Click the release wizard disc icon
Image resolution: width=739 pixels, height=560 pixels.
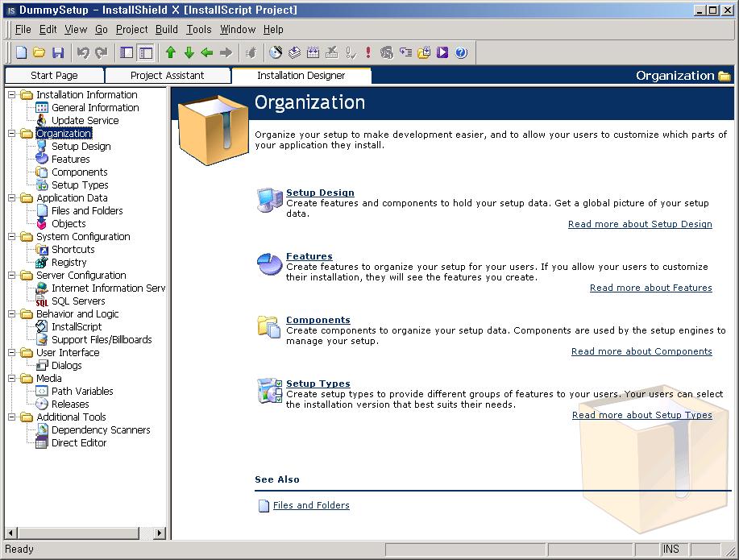coord(276,52)
